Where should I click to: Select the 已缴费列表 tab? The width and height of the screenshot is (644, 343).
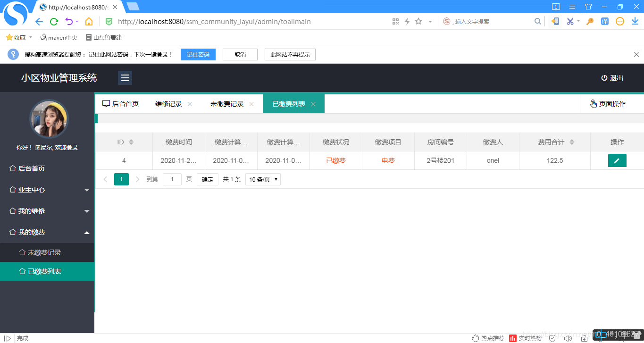click(289, 104)
